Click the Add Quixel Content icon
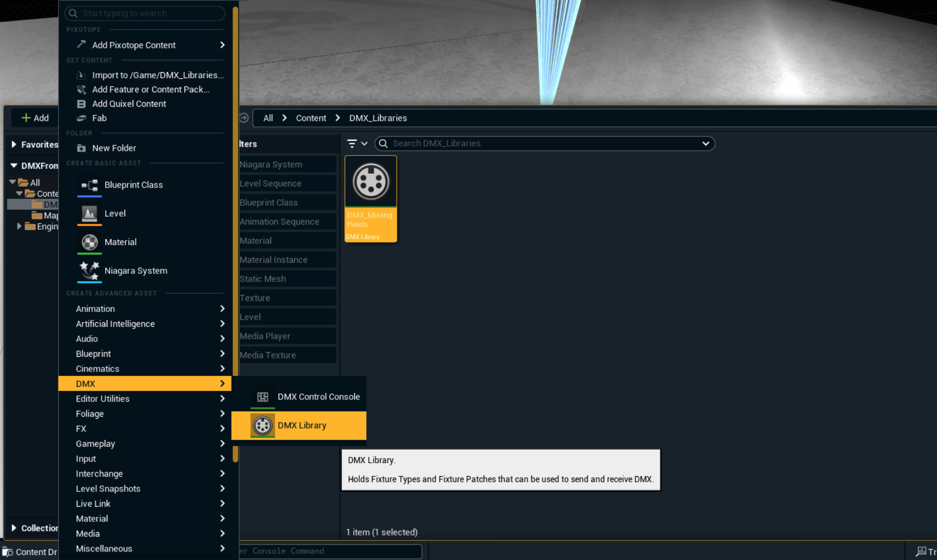Image resolution: width=937 pixels, height=560 pixels. coord(81,104)
